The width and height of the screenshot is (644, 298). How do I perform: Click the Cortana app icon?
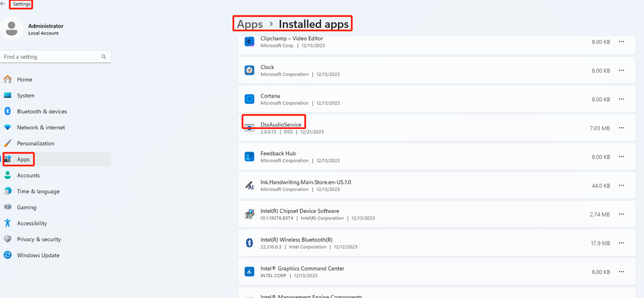point(250,99)
